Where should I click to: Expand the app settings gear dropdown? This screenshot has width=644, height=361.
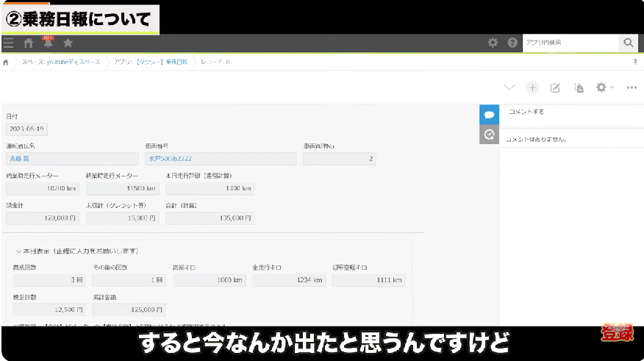pos(604,87)
